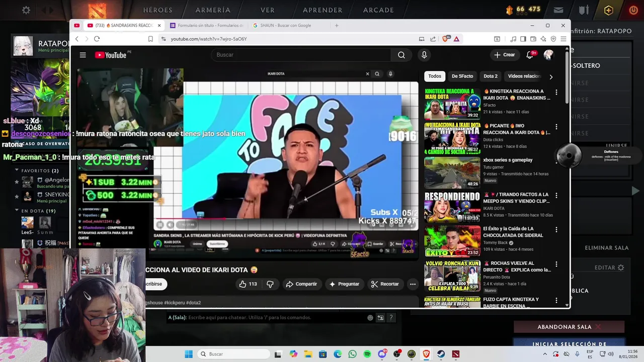Click Compartir under the video

pos(301,284)
